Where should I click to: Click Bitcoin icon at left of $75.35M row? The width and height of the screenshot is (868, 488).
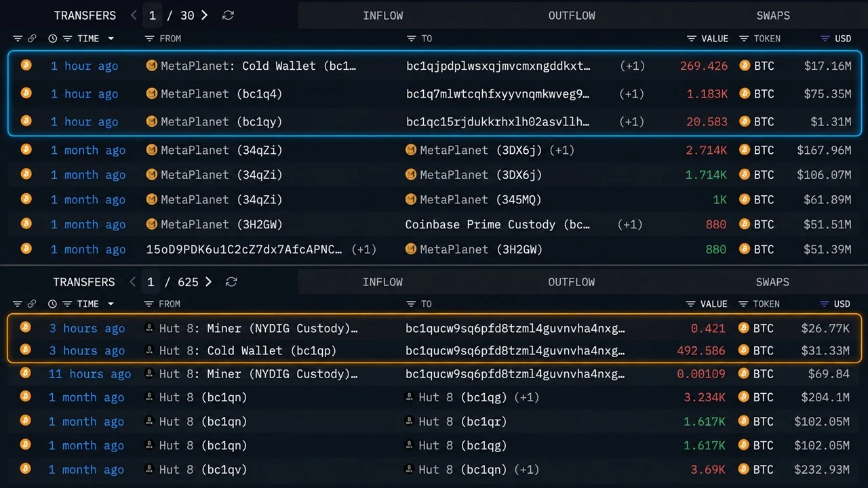tap(26, 93)
